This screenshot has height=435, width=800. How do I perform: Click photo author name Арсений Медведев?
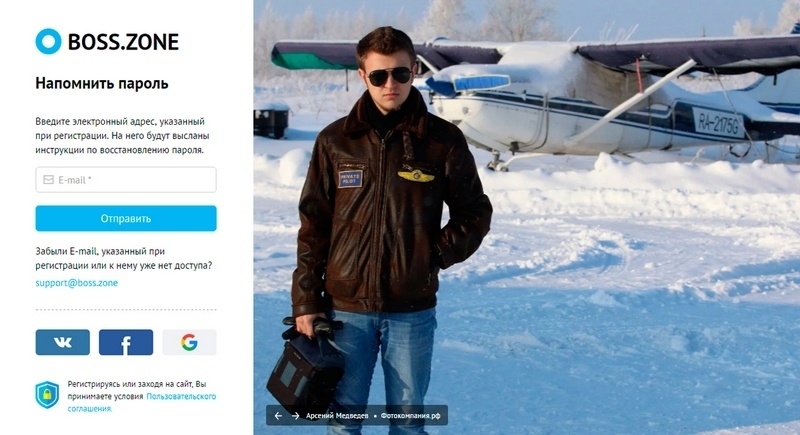[337, 416]
